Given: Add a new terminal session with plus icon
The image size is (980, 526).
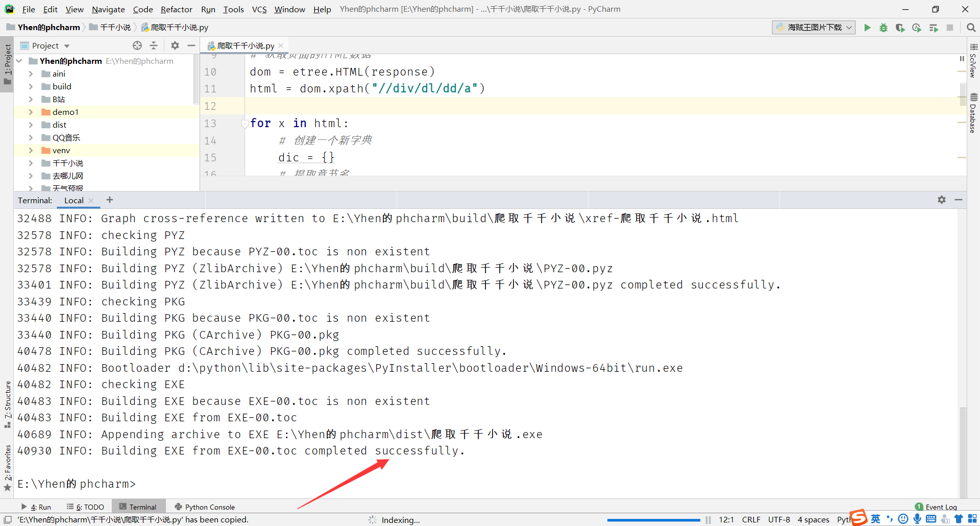Looking at the screenshot, I should [110, 200].
